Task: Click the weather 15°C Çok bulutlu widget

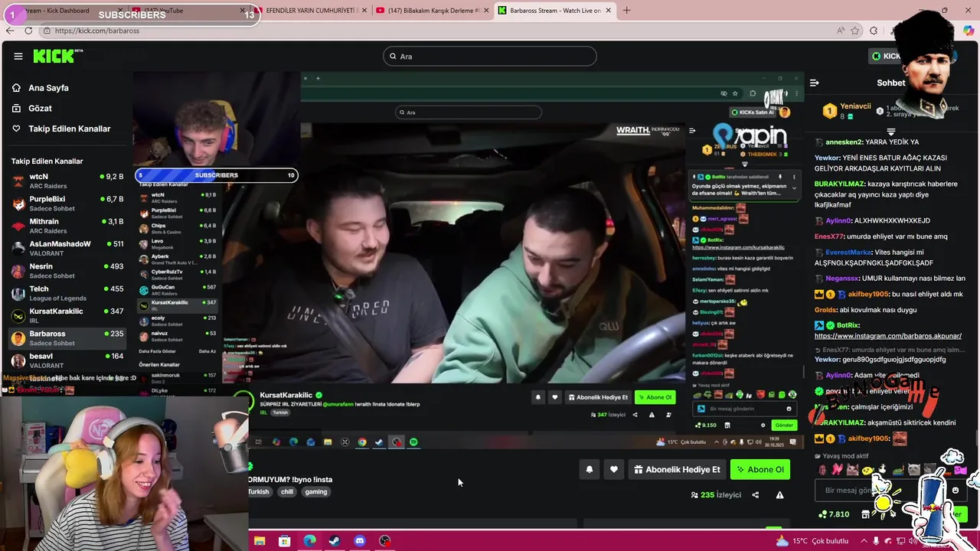Action: [x=812, y=541]
